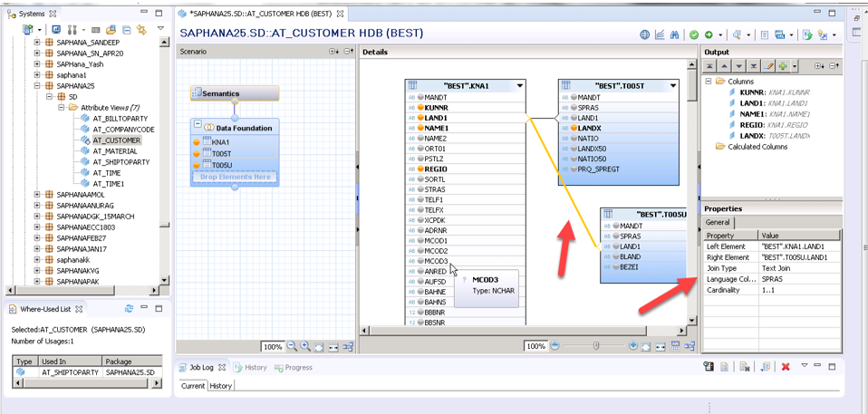The height and width of the screenshot is (414, 868).
Task: Click the collapse all icon in Systems toolbar
Action: [126, 29]
